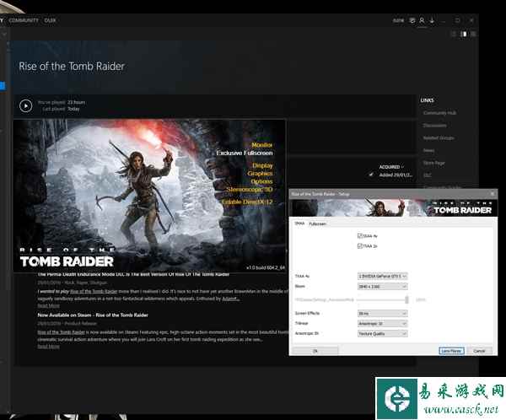Viewport: 506px width, 420px height.
Task: Toggle the first checkbox in Setup dialog
Action: coord(360,235)
